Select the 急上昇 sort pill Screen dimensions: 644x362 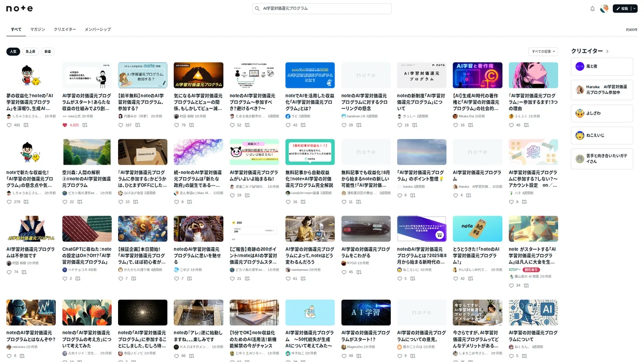31,51
